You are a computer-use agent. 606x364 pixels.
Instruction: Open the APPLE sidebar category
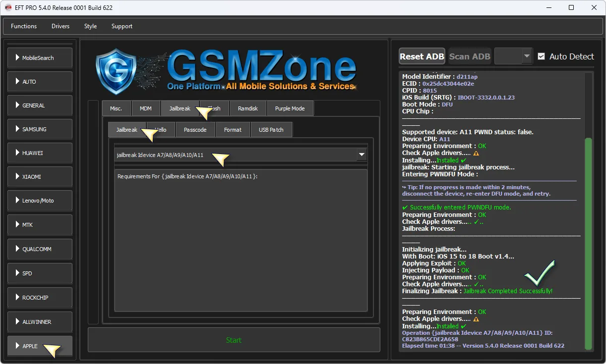(40, 346)
